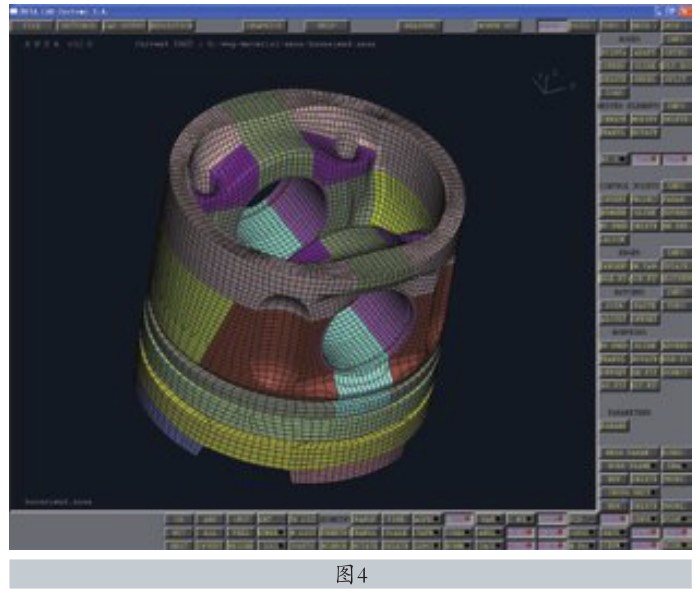Image resolution: width=700 pixels, height=602 pixels.
Task: Select the highlighted pink module tab in top bar
Action: pos(553,26)
